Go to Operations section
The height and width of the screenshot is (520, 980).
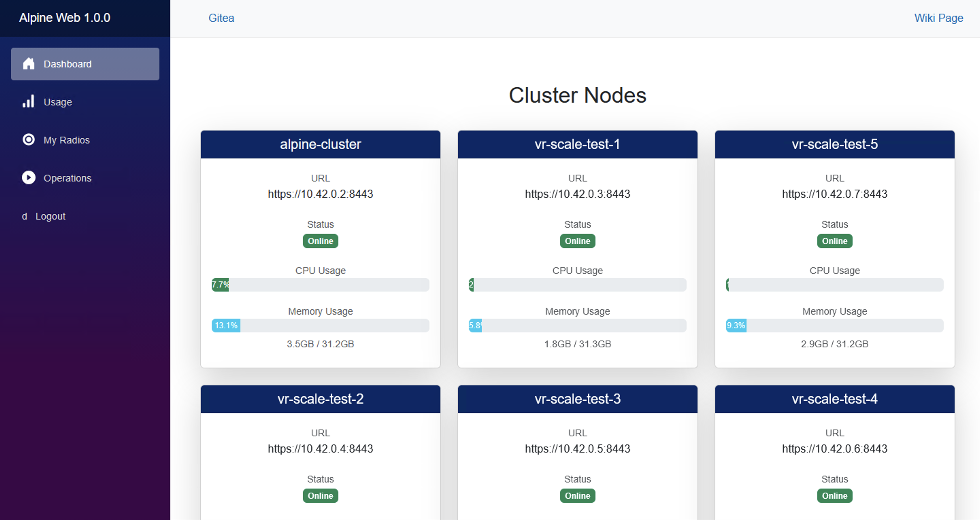(67, 178)
